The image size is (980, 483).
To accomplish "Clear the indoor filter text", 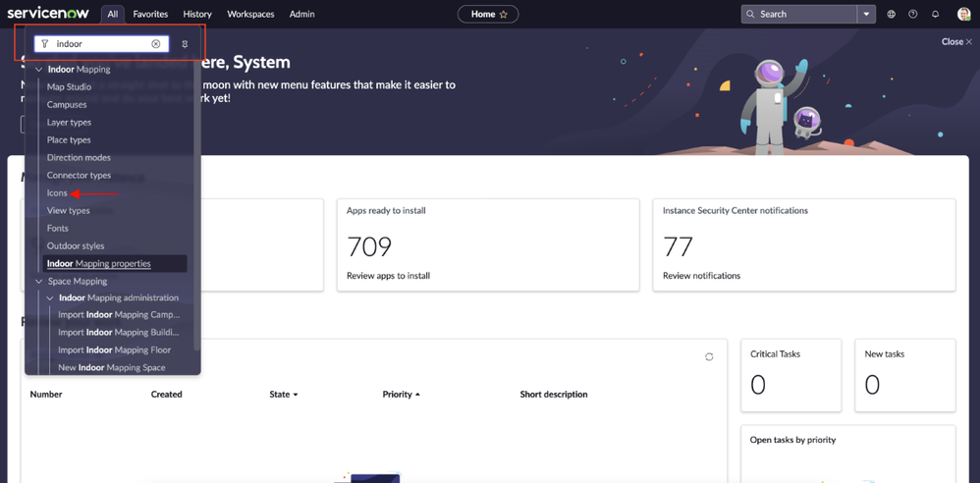I will [x=156, y=44].
